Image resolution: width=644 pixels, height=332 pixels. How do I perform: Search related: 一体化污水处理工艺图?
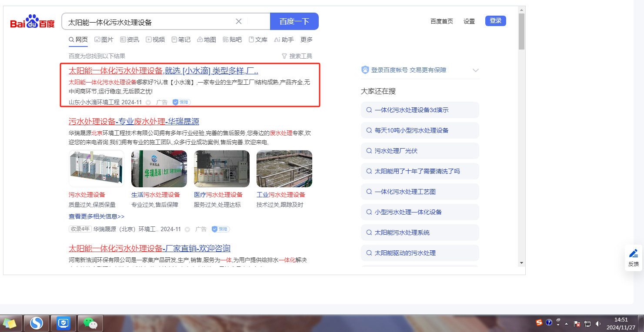(x=420, y=192)
